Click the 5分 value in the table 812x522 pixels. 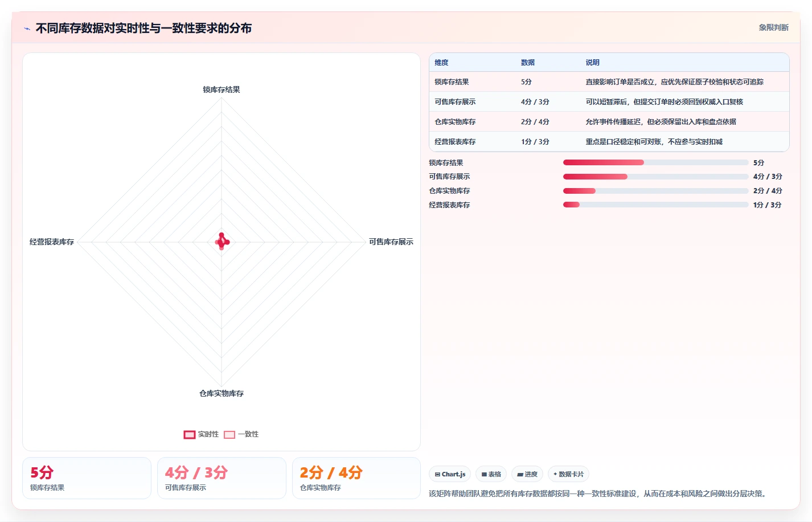526,82
